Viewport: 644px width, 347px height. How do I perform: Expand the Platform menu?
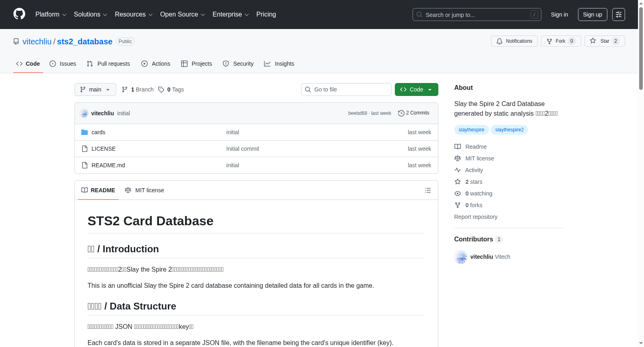tap(51, 15)
